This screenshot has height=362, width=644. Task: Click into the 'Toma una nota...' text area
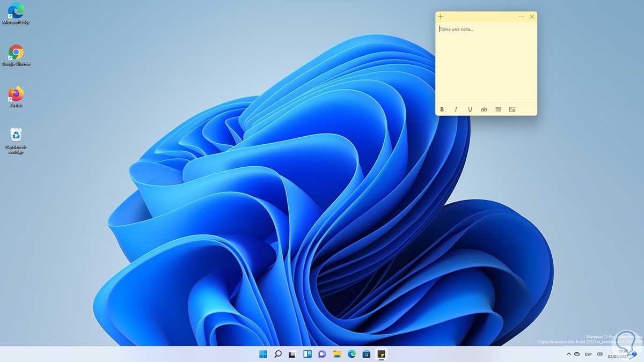click(486, 62)
